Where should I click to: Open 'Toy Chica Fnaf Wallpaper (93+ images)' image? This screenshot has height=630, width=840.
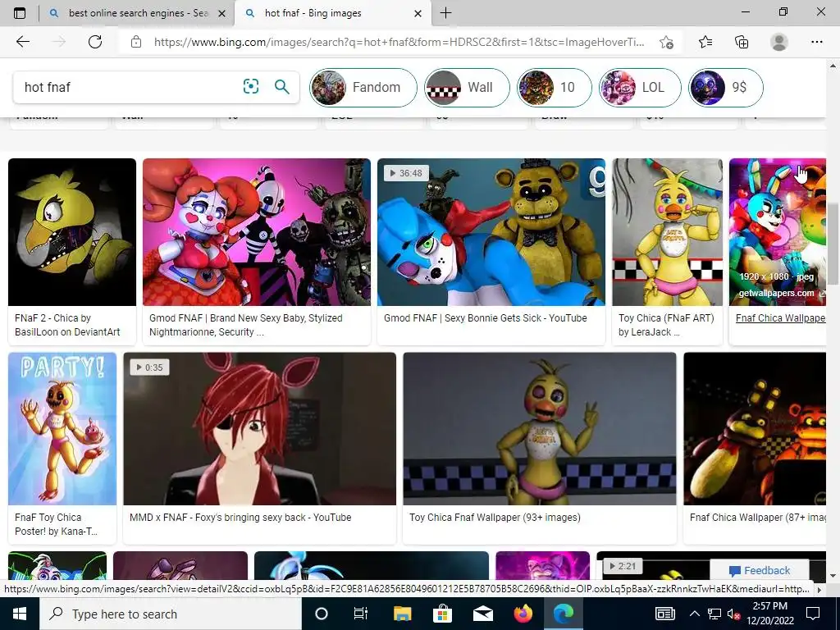point(540,428)
